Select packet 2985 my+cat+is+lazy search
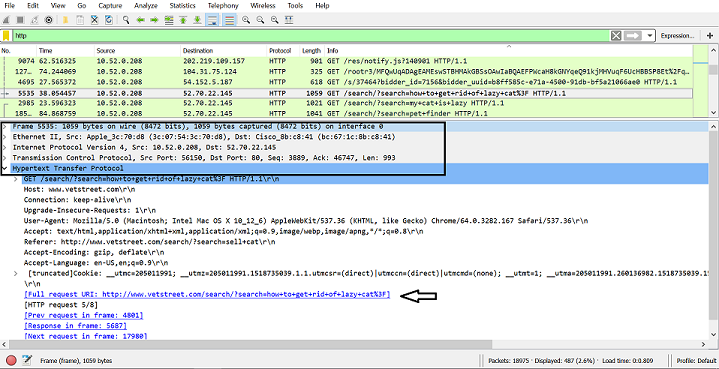Screen dimensions: 719x369 coord(346,103)
